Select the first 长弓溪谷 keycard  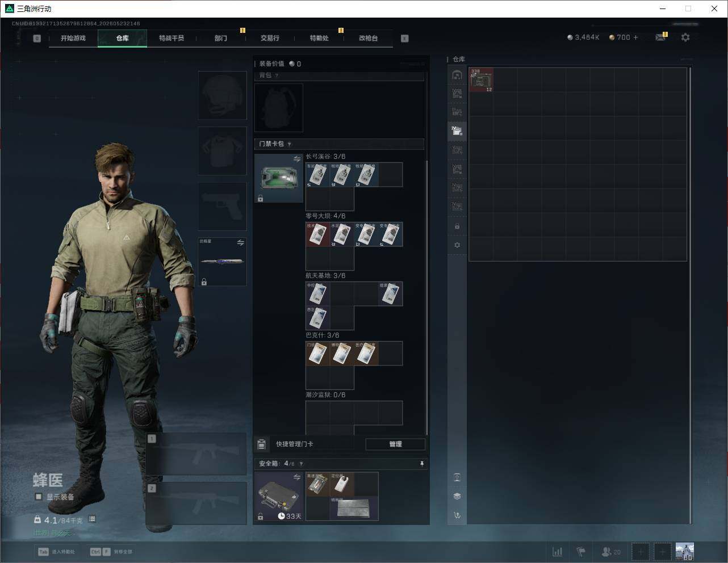click(x=318, y=175)
